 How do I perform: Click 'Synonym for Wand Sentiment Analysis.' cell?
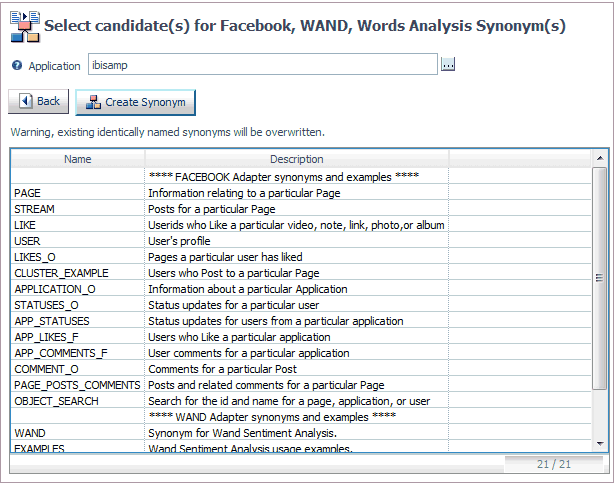point(242,433)
